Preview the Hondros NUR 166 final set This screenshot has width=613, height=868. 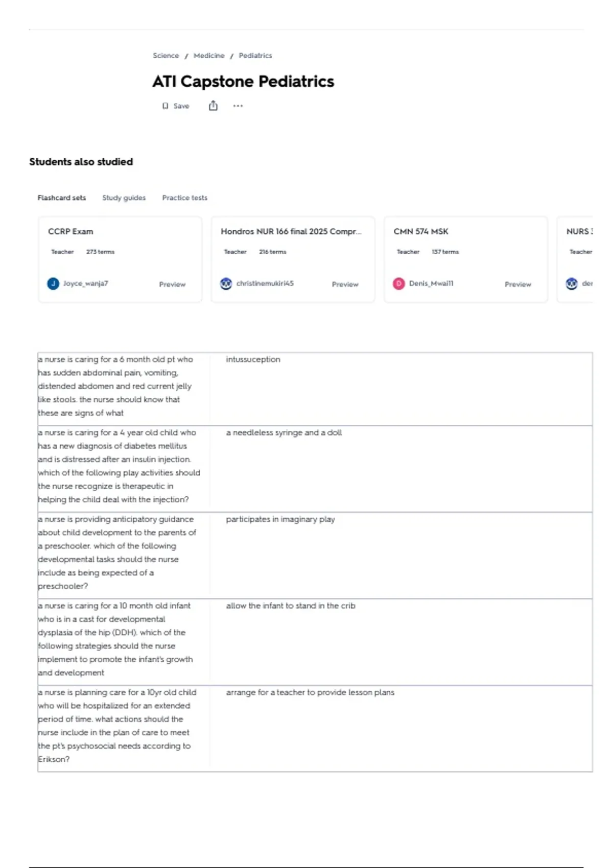coord(345,284)
